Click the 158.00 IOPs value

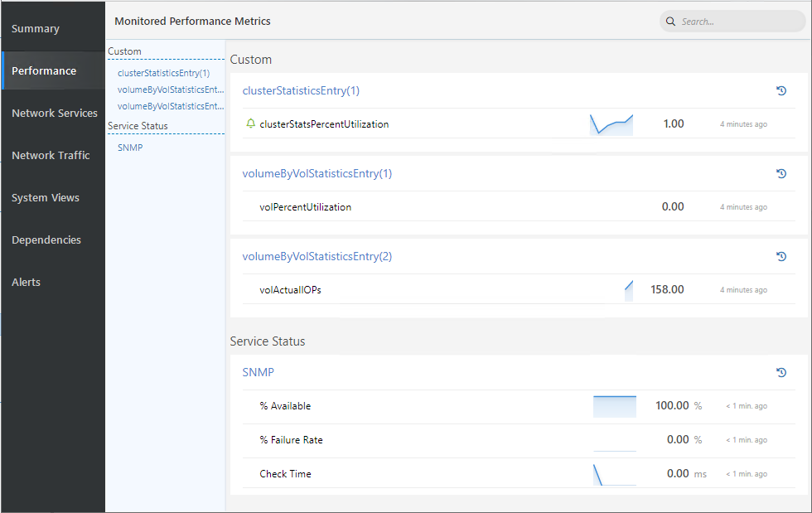pos(667,290)
